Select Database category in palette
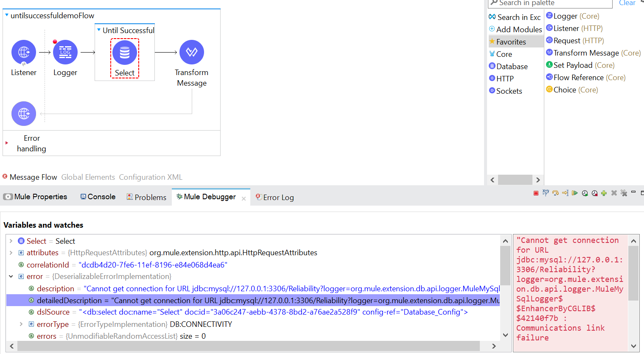Image resolution: width=644 pixels, height=354 pixels. coord(512,67)
